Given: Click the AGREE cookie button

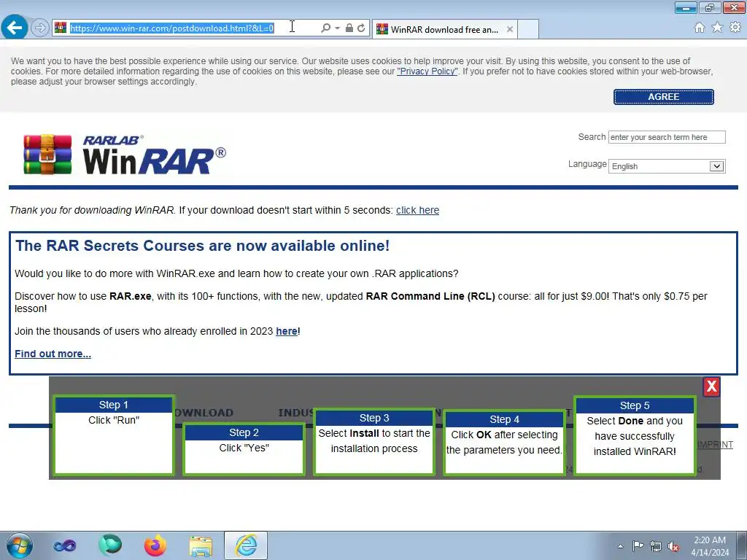Looking at the screenshot, I should pyautogui.click(x=664, y=97).
